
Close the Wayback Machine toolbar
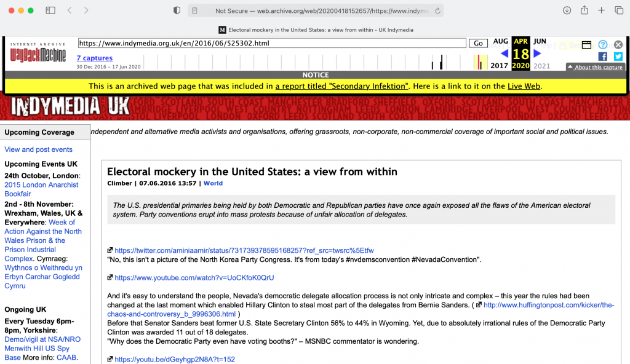coord(618,45)
